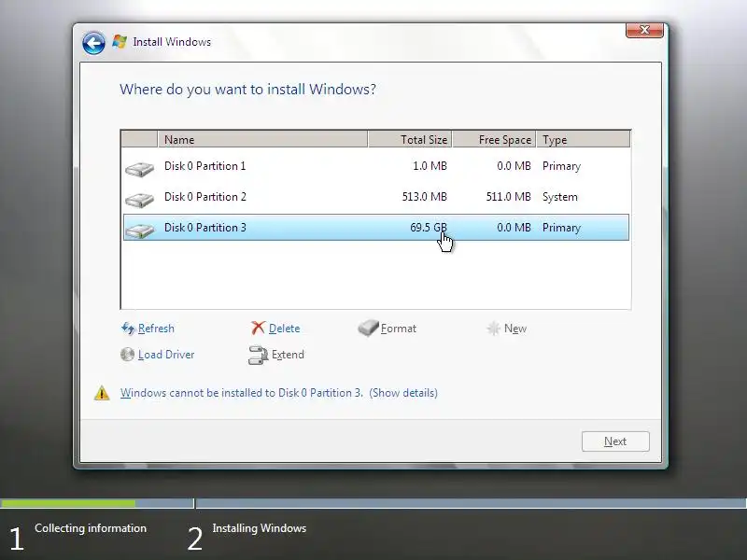Click the Primary type cell for Partition 1
Image resolution: width=747 pixels, height=560 pixels.
coord(561,166)
